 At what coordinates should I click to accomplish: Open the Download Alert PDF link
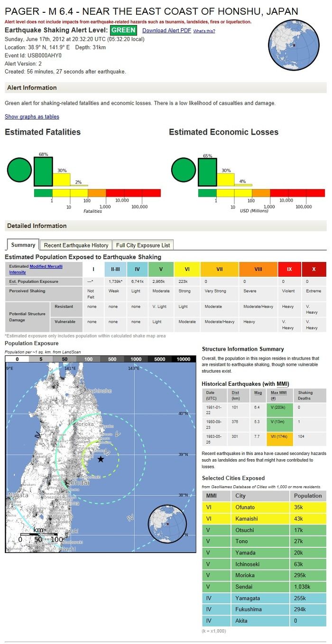point(166,30)
